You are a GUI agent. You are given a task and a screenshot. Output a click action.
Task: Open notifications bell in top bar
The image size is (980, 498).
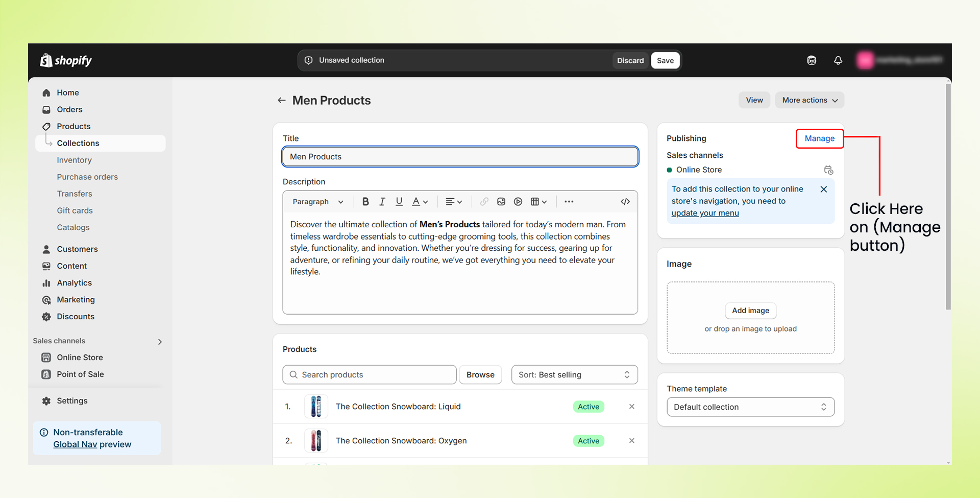pos(838,60)
